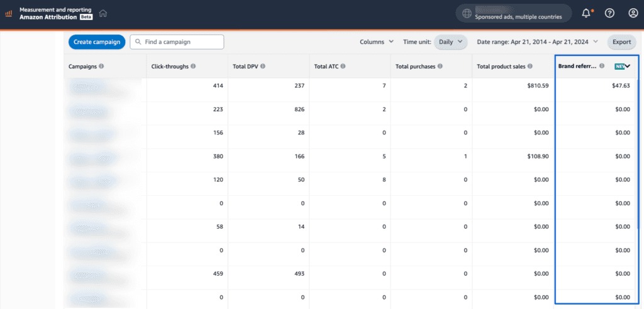Click info icon next to Total ATC
644x309 pixels.
pyautogui.click(x=344, y=66)
